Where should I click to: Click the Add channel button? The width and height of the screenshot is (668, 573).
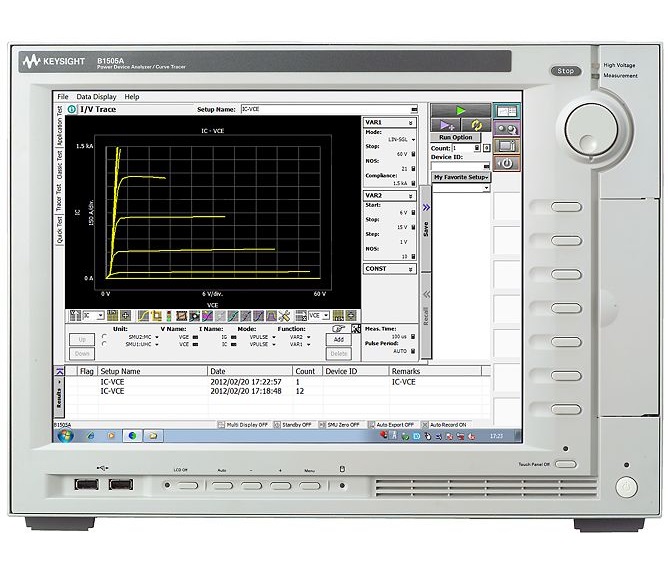click(339, 340)
